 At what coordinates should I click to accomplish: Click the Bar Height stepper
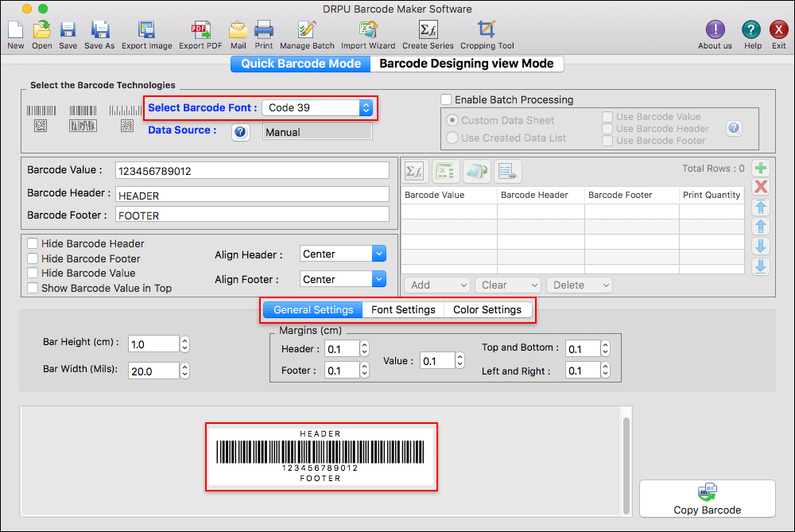(185, 344)
